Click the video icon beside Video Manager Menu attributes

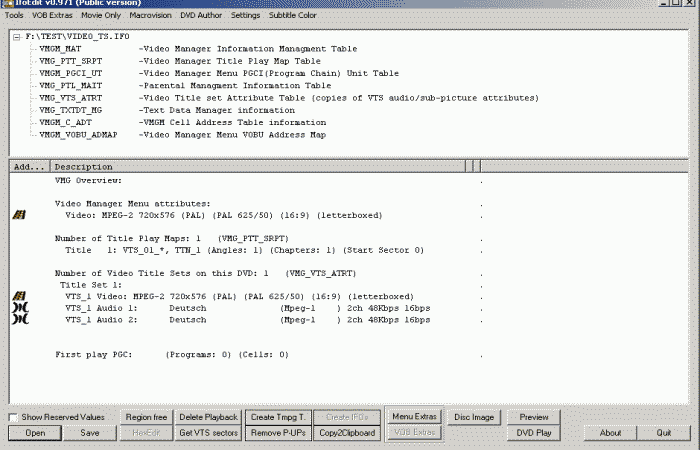18,215
